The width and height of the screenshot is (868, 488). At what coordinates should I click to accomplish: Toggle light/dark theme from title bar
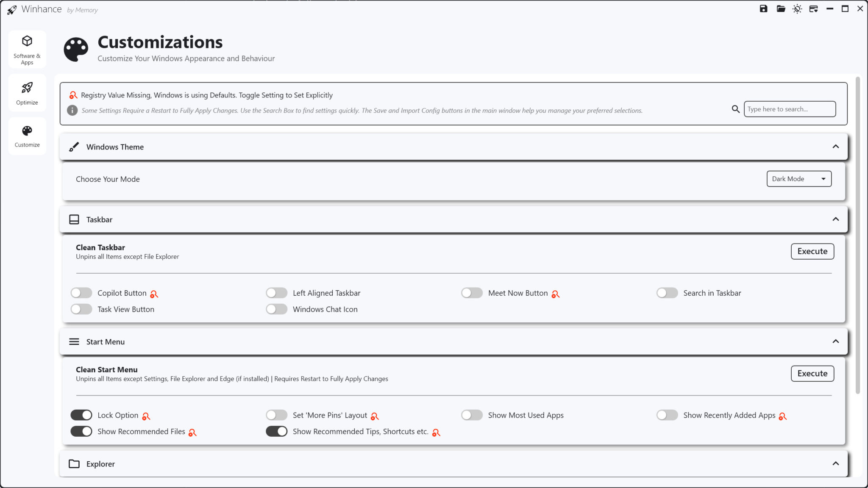coord(797,8)
